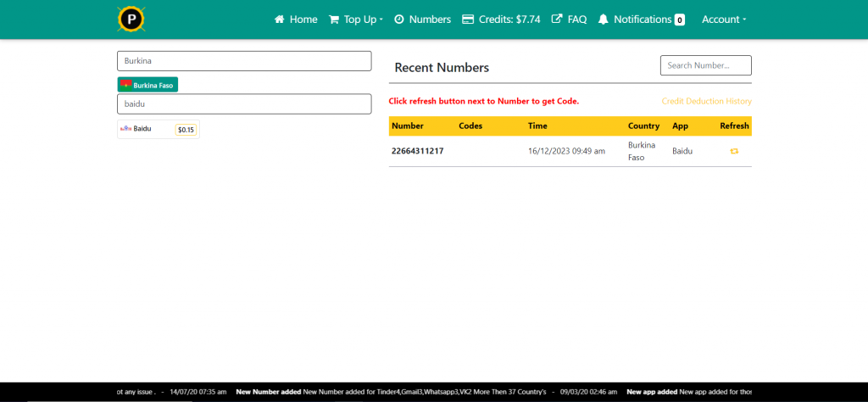Click the shopping cart icon beside Top Up
The width and height of the screenshot is (868, 402).
334,20
